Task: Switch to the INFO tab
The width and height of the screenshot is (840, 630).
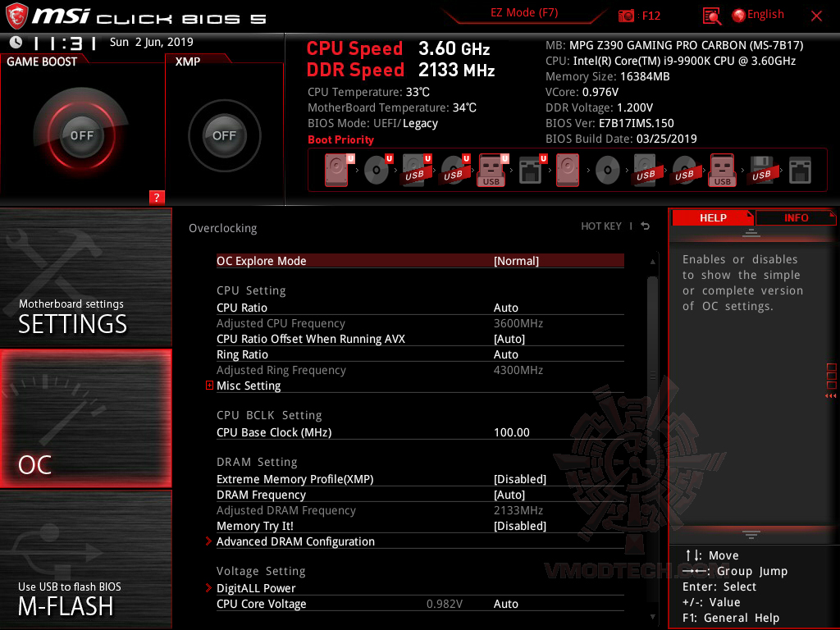Action: 796,217
